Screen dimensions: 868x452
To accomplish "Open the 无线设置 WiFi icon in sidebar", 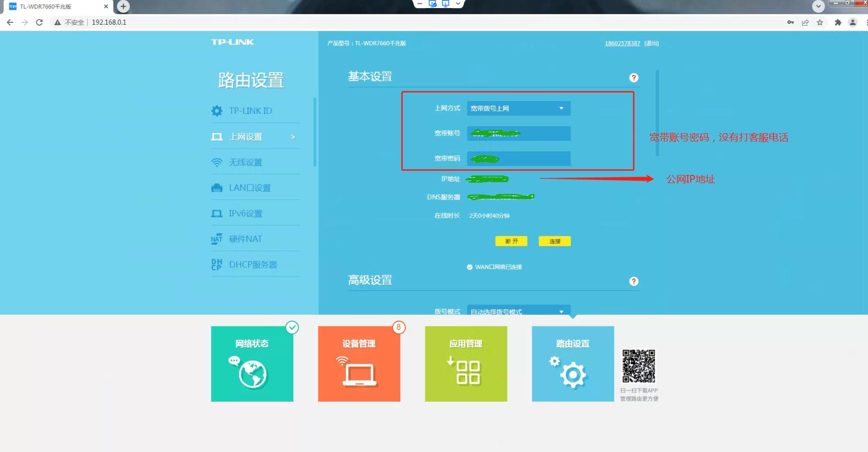I will click(217, 162).
